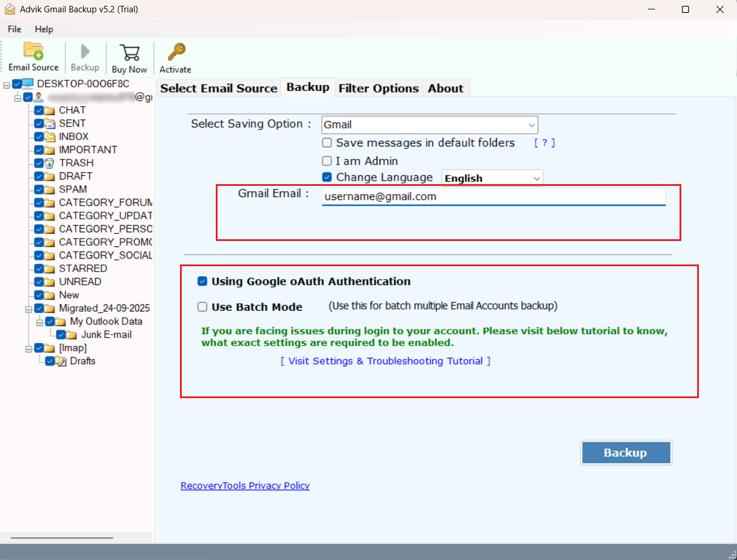The image size is (737, 560).
Task: Open RecoveryTools Privacy Policy link
Action: point(245,486)
